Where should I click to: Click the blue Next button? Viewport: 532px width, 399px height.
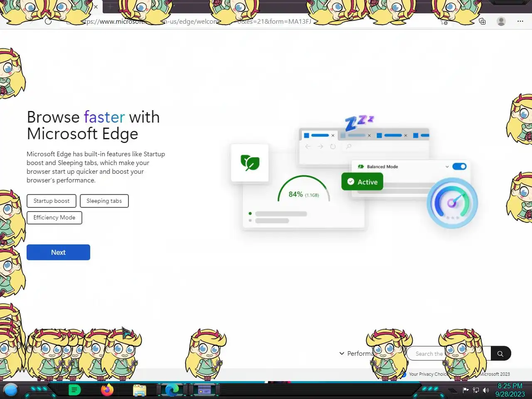pos(58,252)
